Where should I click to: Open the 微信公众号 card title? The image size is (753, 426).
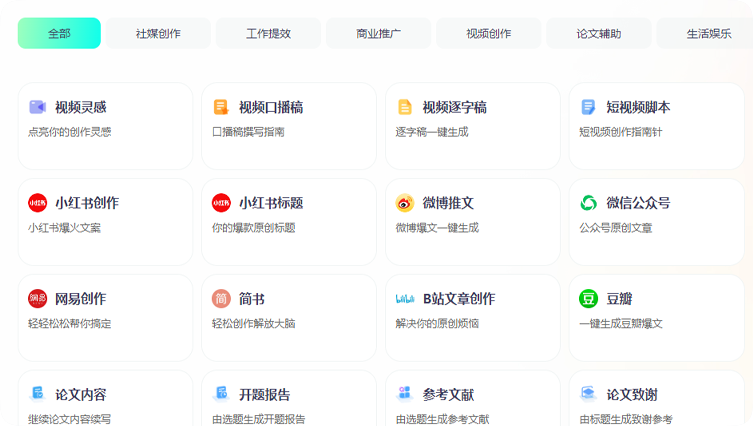point(638,203)
